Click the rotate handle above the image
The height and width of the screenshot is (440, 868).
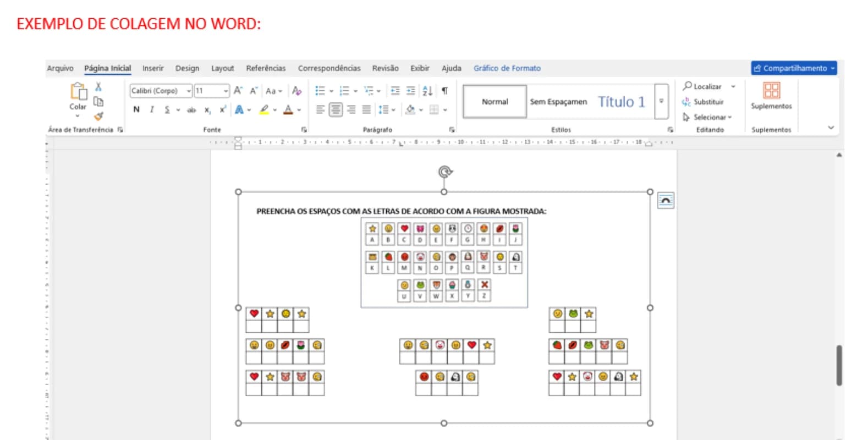(x=445, y=172)
